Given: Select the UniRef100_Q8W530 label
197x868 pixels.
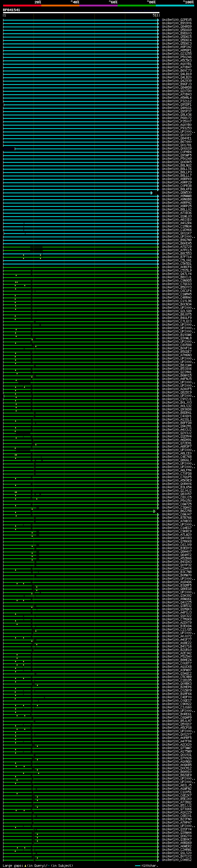Looking at the screenshot, I should click(177, 193).
